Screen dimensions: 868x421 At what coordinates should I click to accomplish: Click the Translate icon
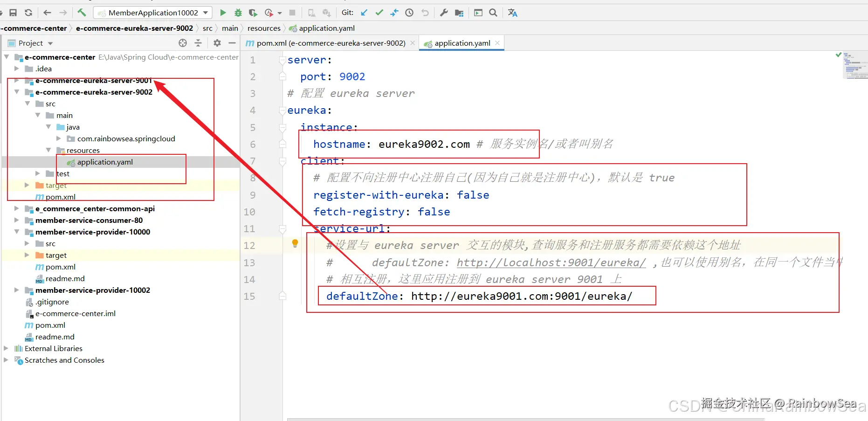tap(513, 13)
